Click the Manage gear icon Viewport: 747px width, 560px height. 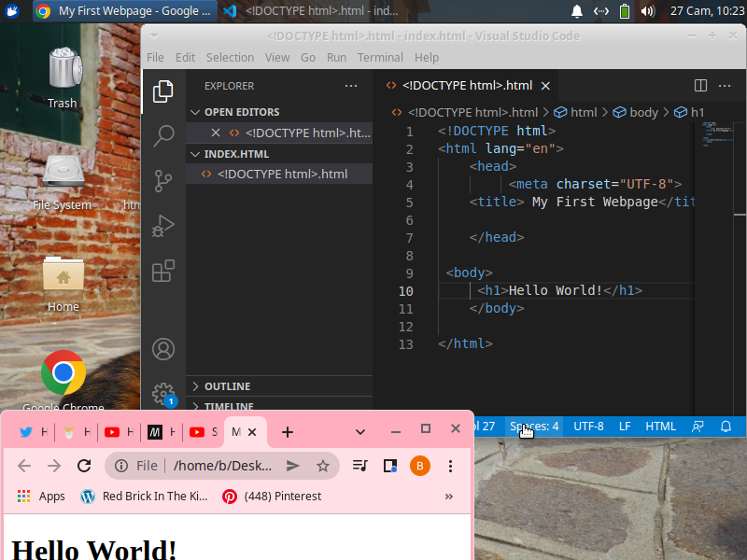click(x=163, y=393)
